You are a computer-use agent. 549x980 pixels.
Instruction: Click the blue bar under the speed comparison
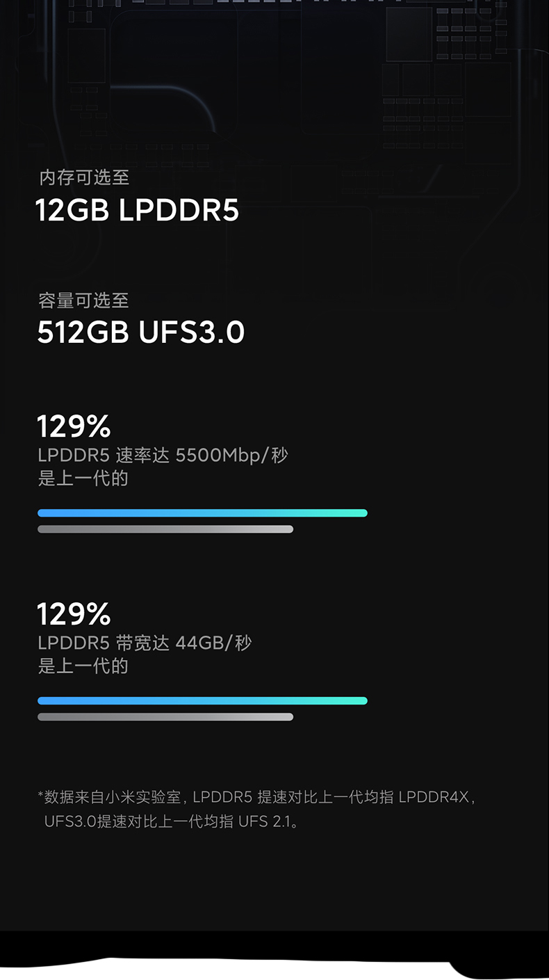(x=202, y=513)
